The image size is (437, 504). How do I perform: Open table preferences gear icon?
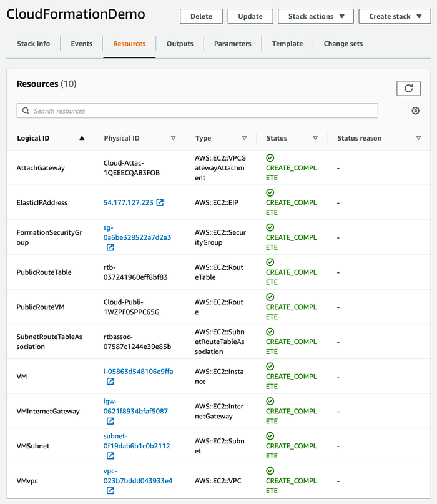pyautogui.click(x=416, y=111)
